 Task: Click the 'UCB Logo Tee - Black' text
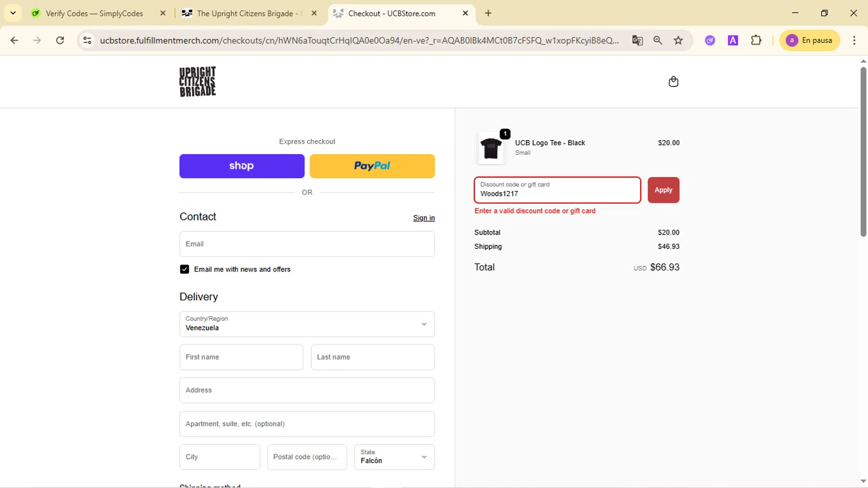[550, 143]
